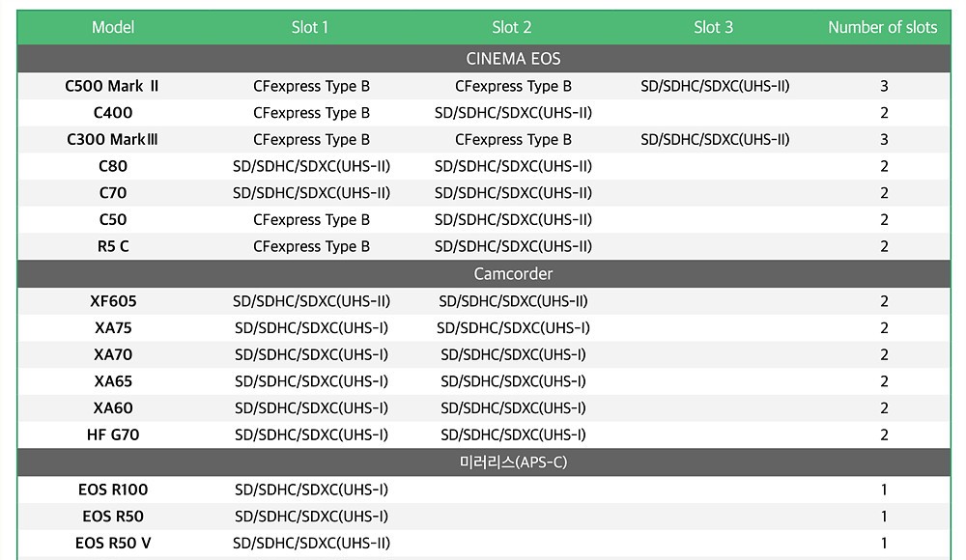Click the Slot 1 column header
This screenshot has height=560, width=966.
click(310, 27)
